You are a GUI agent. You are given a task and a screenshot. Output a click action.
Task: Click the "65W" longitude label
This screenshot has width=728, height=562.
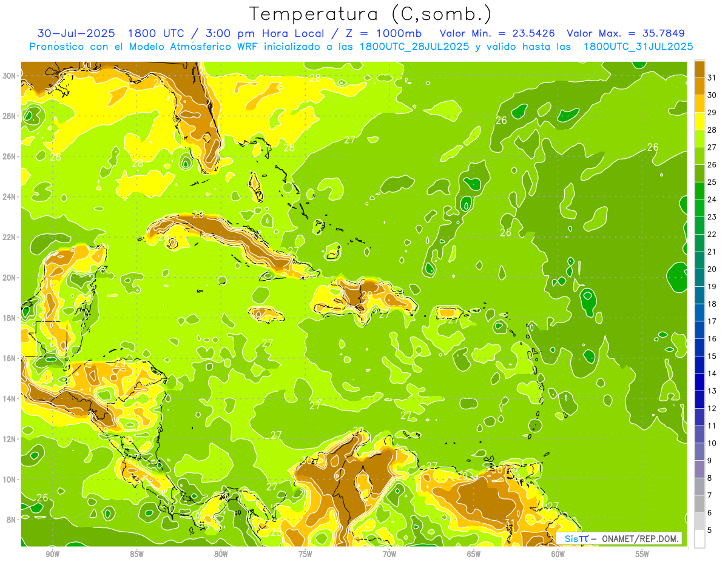[474, 554]
